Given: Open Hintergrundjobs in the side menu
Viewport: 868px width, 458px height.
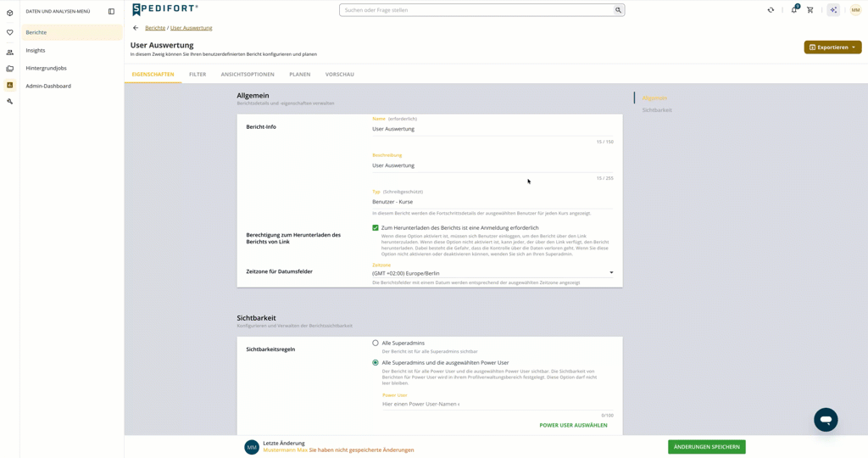Looking at the screenshot, I should click(x=72, y=68).
